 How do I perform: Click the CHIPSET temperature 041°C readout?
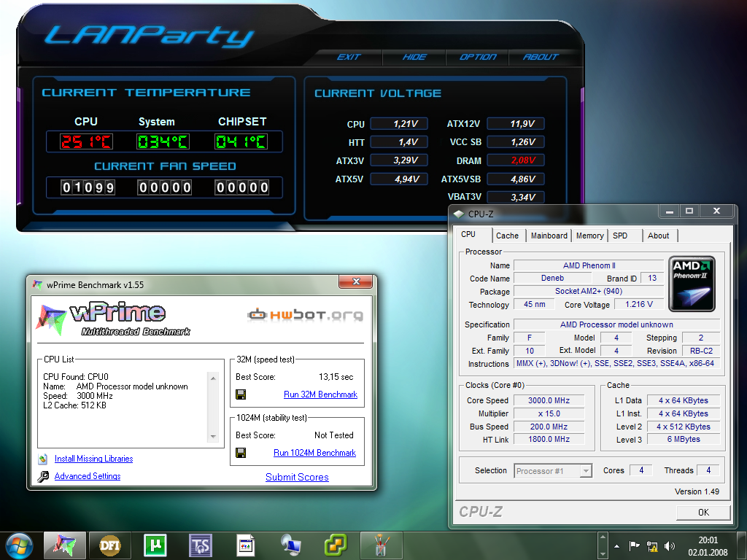pos(241,141)
